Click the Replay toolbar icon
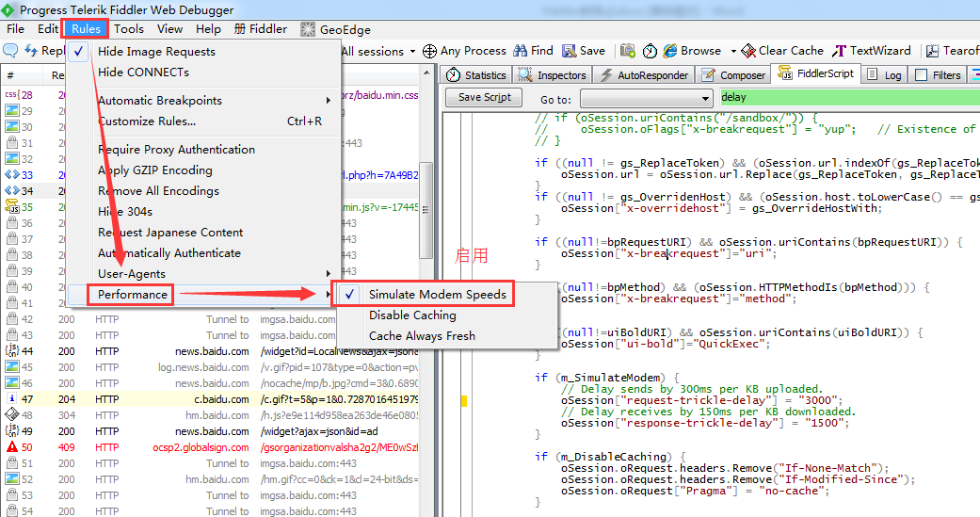 (31, 50)
